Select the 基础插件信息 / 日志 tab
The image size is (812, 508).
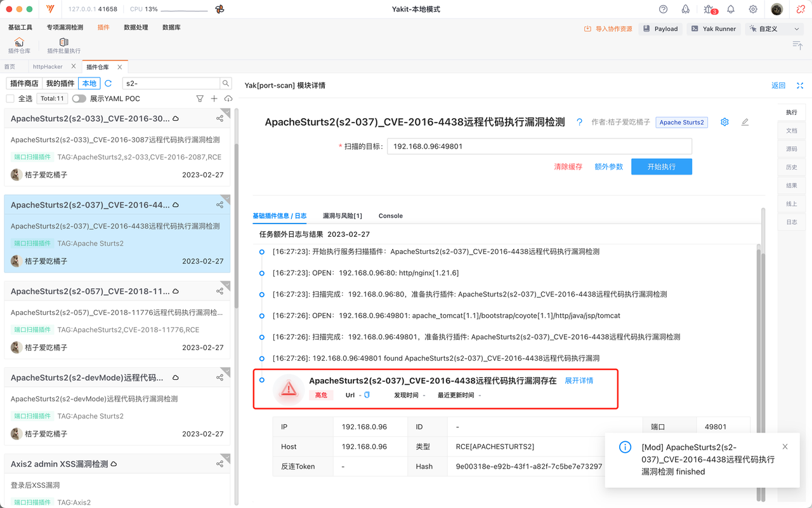pos(280,216)
